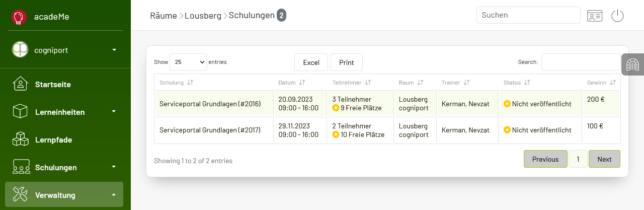Open the Show entries count dropdown
The height and width of the screenshot is (210, 644).
pyautogui.click(x=188, y=62)
